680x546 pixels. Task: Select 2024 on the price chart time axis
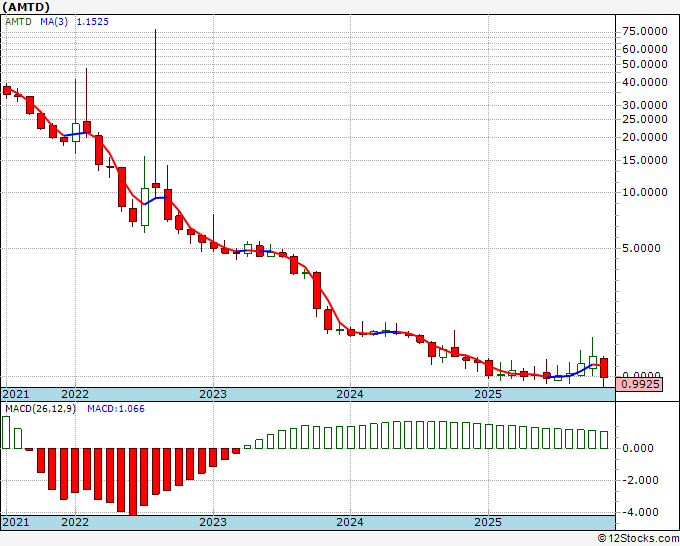coord(350,394)
